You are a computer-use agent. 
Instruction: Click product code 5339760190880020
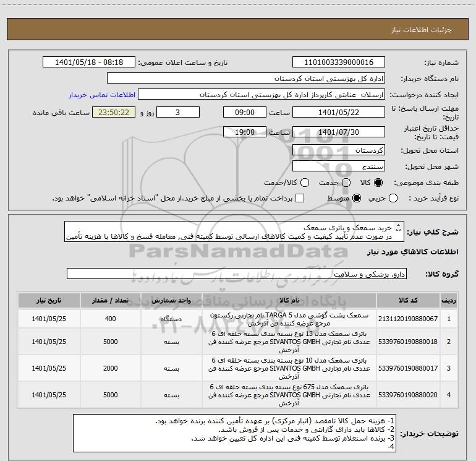[408, 395]
